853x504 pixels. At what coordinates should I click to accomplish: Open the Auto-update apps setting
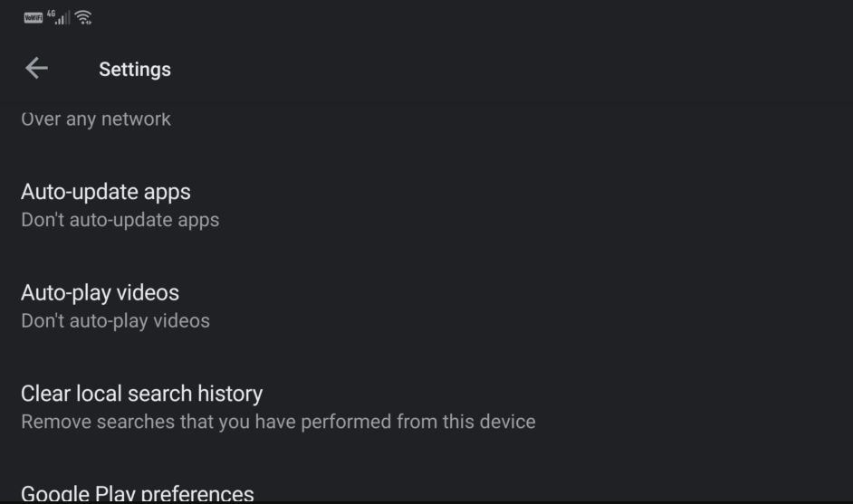tap(106, 192)
